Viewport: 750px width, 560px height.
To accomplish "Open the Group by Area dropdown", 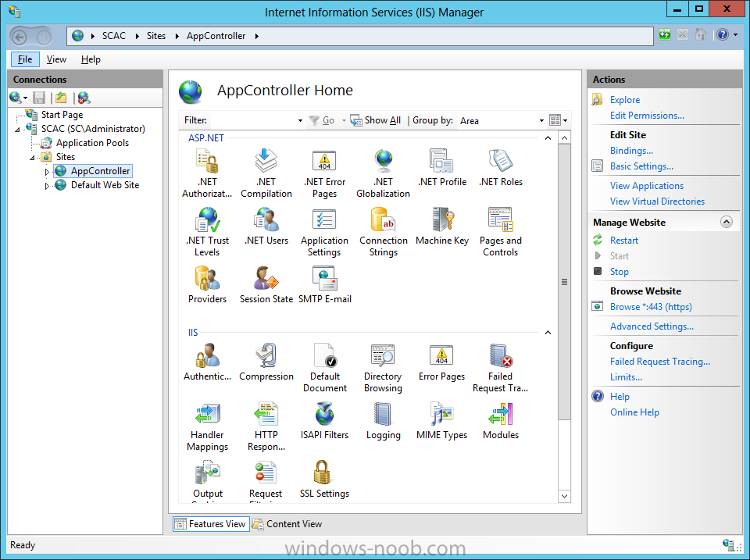I will click(x=541, y=120).
